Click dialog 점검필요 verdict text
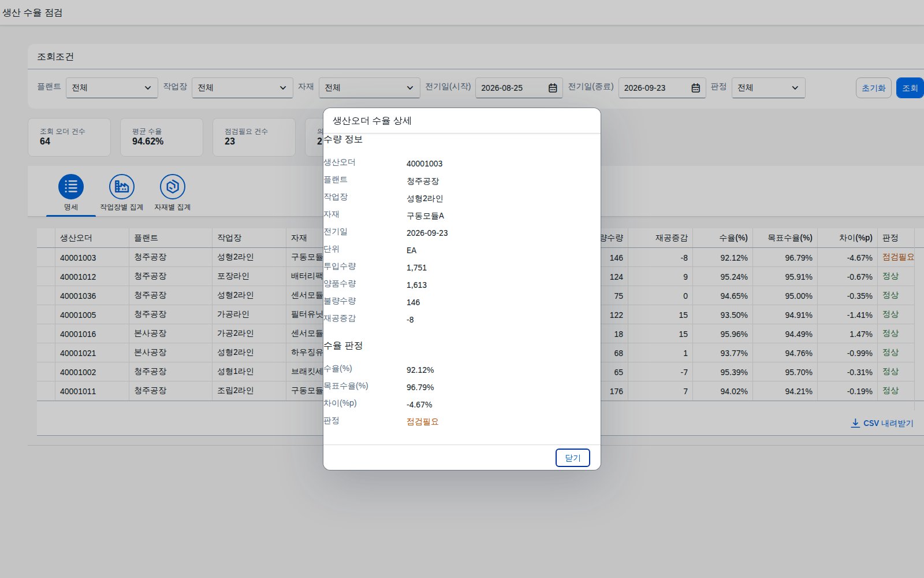924x578 pixels. (x=423, y=422)
